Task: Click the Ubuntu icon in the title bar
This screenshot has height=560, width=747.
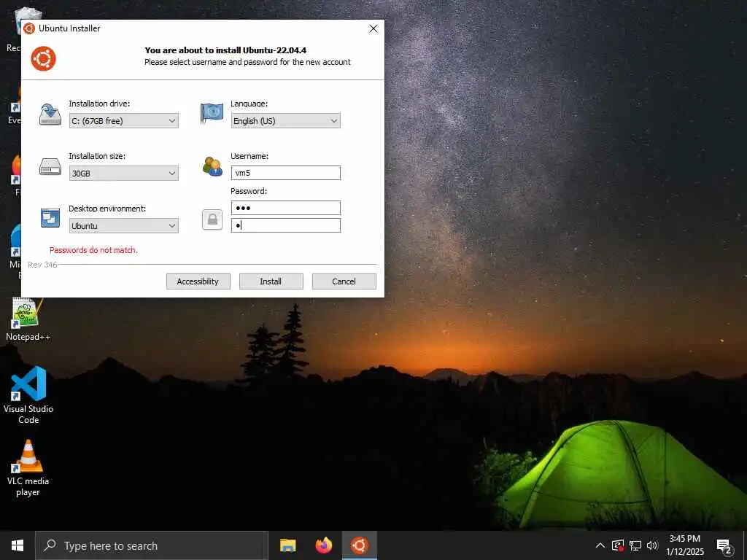Action: 29,28
